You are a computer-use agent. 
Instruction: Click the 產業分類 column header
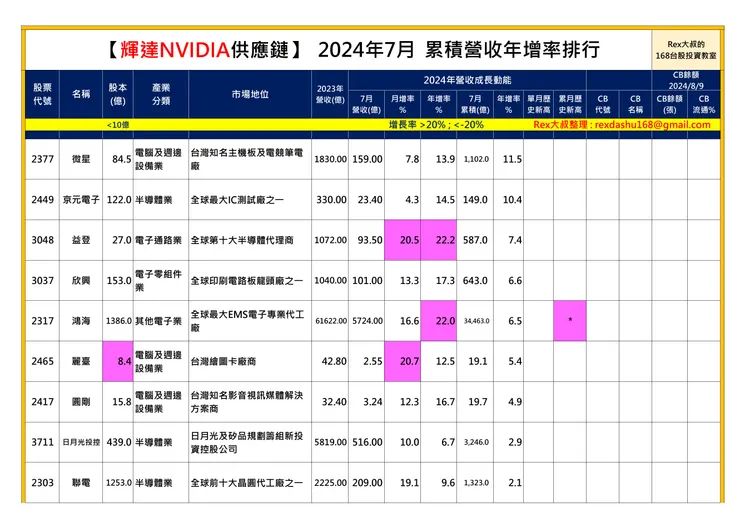(161, 94)
